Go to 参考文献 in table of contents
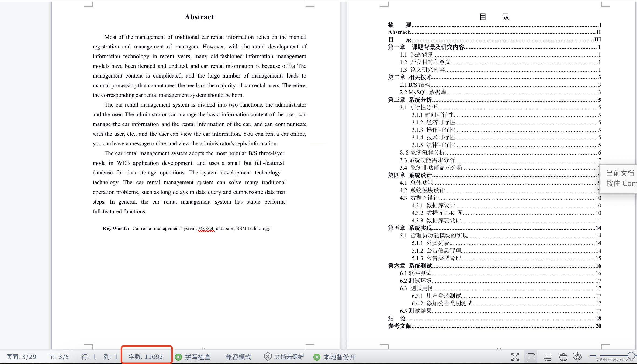The image size is (637, 364). click(x=400, y=326)
